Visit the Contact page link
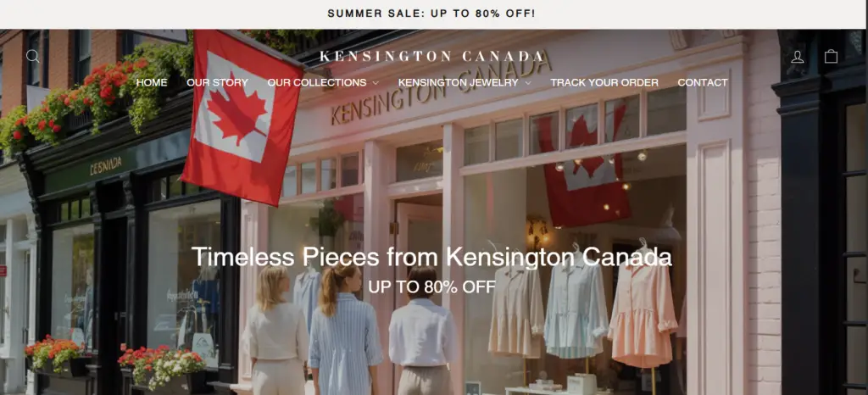 [x=703, y=82]
